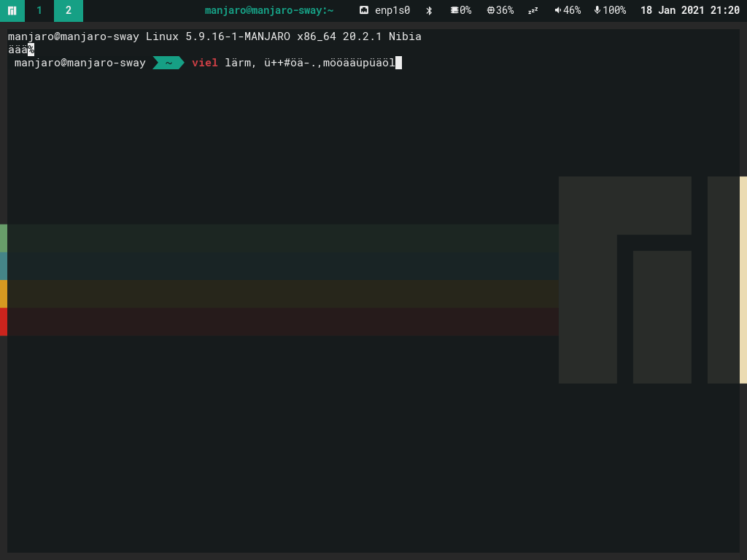Toggle the zzz idle inhibitor

(x=535, y=10)
